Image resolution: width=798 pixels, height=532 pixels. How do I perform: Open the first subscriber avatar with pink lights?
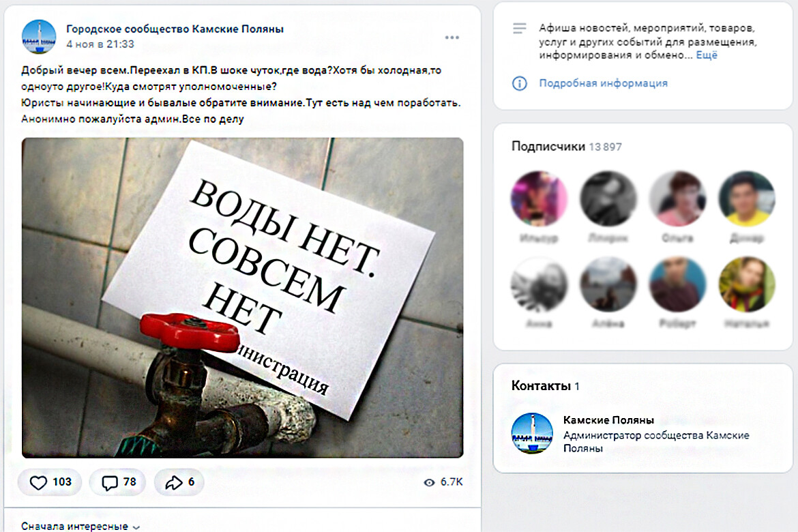pyautogui.click(x=538, y=198)
